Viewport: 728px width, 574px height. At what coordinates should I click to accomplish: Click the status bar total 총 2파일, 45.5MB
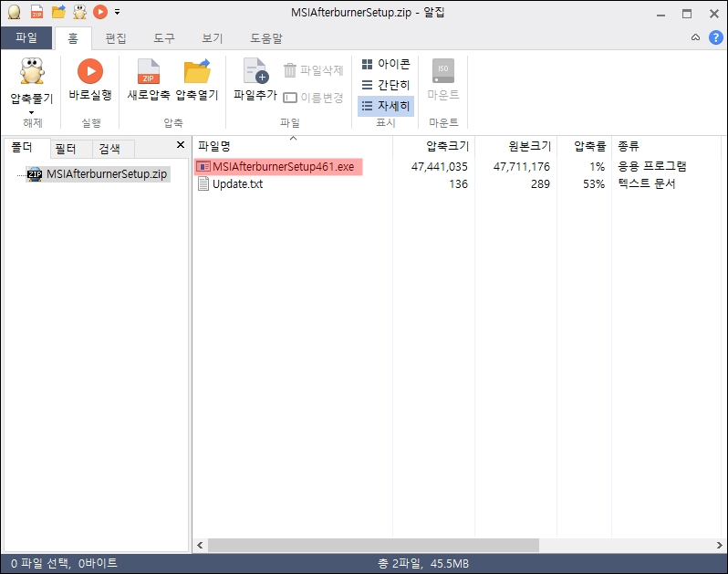coord(423,564)
